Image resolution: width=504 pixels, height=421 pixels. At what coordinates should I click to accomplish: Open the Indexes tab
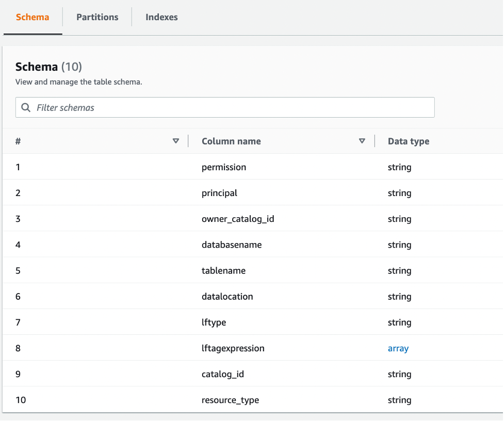pyautogui.click(x=161, y=17)
